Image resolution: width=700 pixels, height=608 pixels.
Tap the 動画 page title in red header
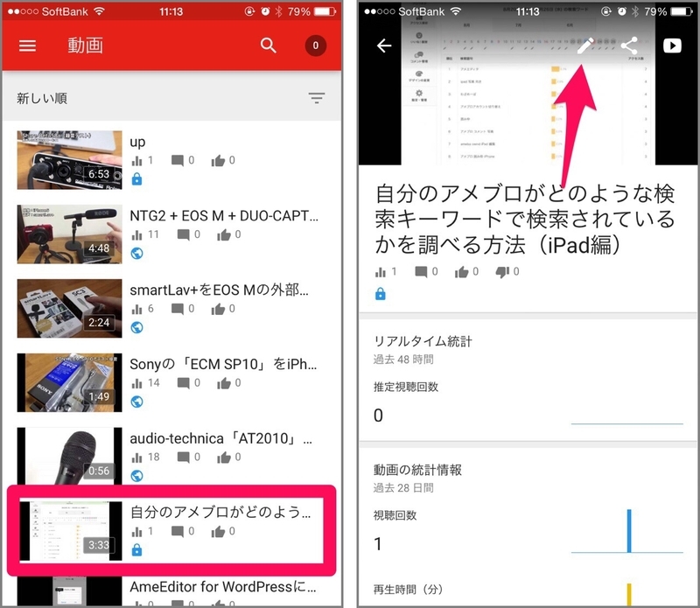click(x=85, y=45)
